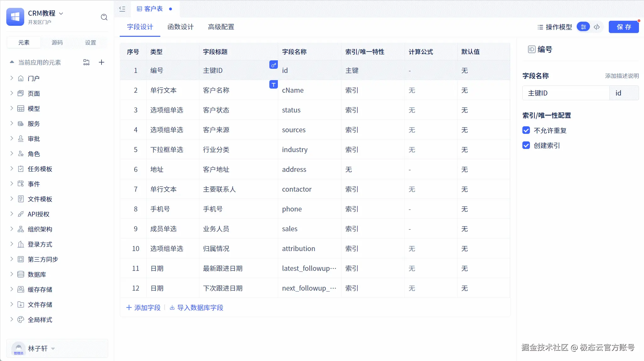The height and width of the screenshot is (361, 644).
Task: Open the CRM教程 app dropdown
Action: click(61, 14)
